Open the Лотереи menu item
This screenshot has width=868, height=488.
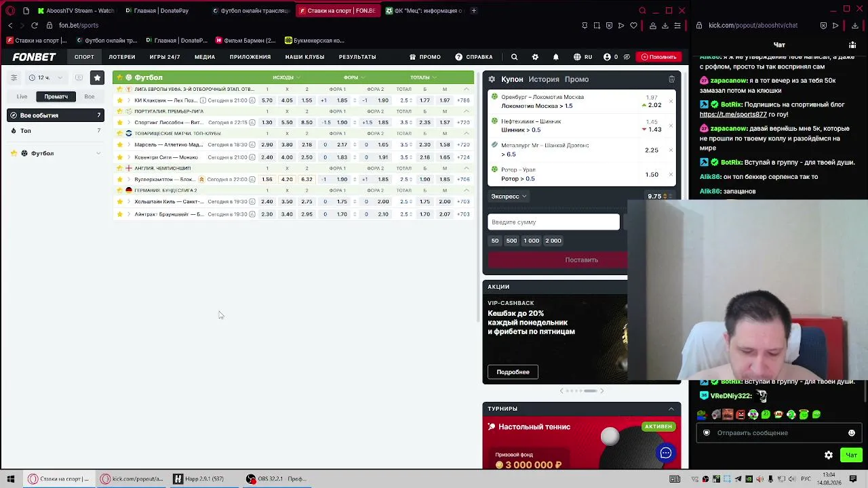click(122, 57)
